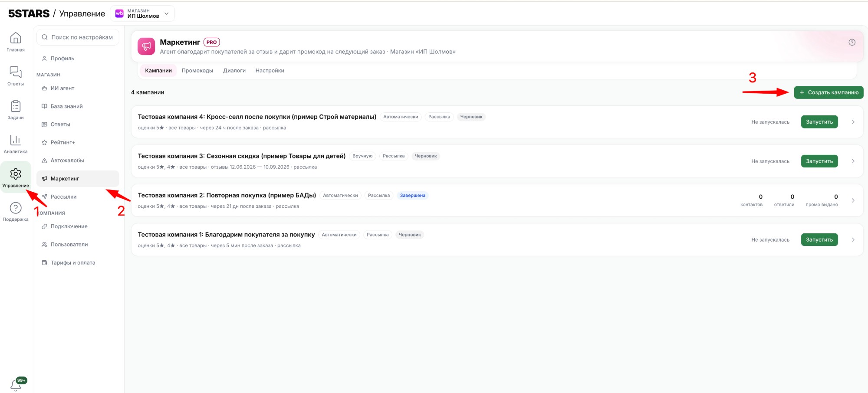The height and width of the screenshot is (393, 868).
Task: Launch Тестовая компания 3 with Запустить
Action: tap(819, 161)
